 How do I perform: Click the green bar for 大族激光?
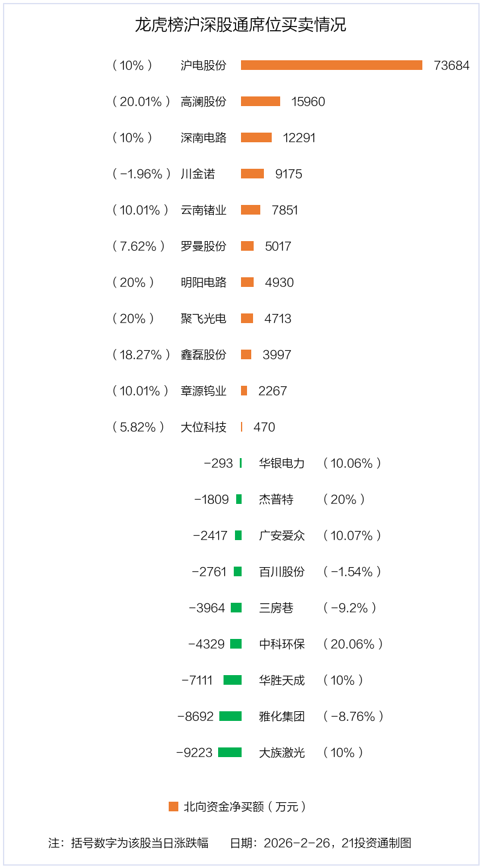click(230, 752)
